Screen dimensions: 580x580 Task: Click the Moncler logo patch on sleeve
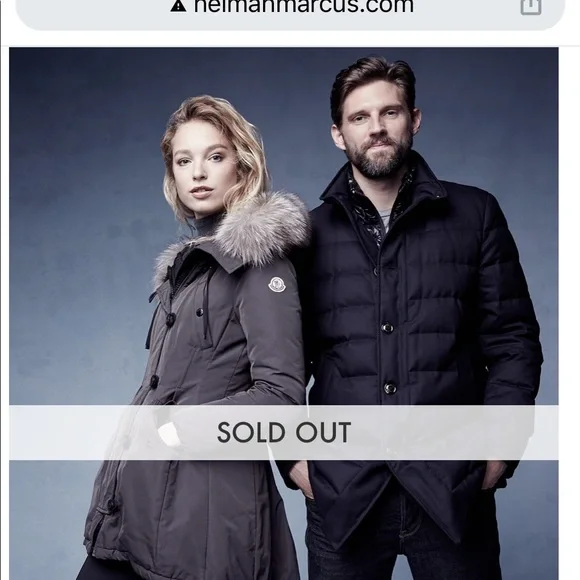pyautogui.click(x=277, y=284)
